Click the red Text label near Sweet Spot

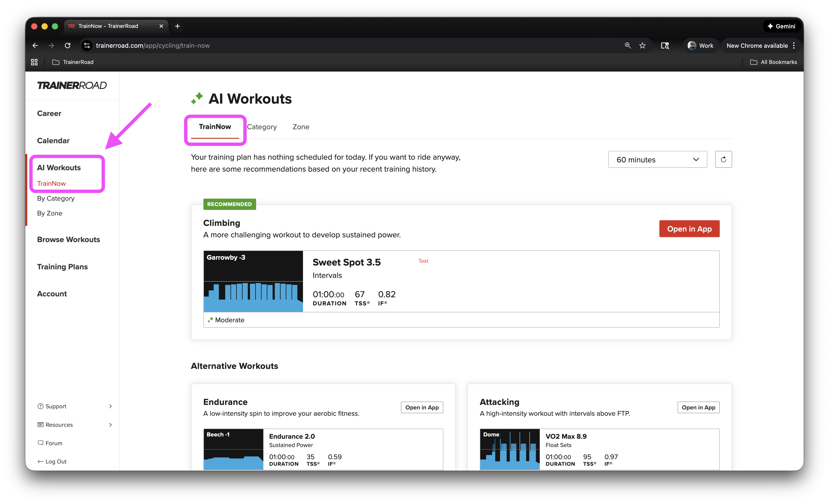click(423, 261)
